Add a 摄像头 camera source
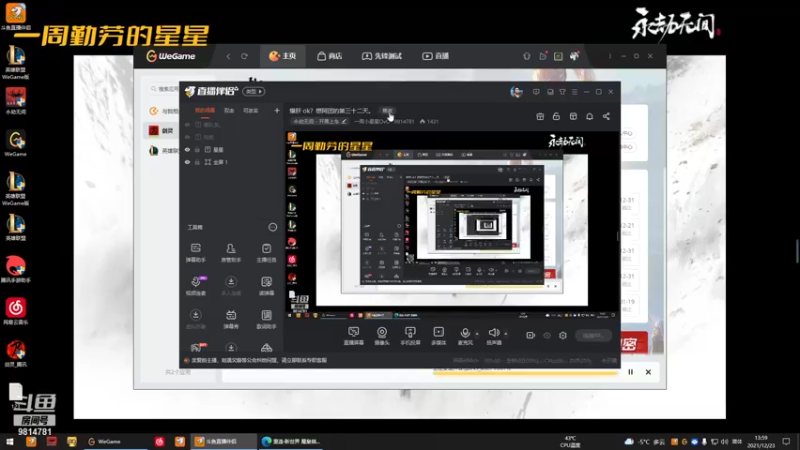The height and width of the screenshot is (450, 800). (382, 336)
